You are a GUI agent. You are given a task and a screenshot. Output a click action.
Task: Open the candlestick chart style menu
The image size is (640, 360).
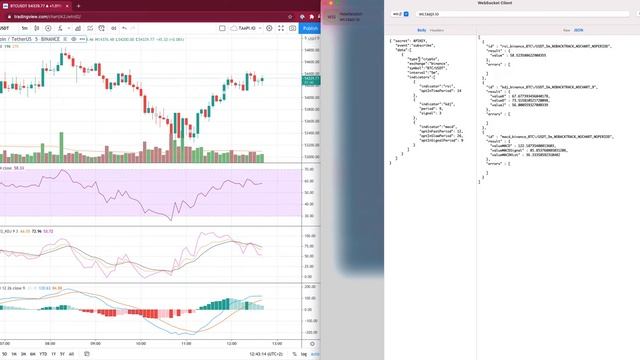pyautogui.click(x=36, y=28)
